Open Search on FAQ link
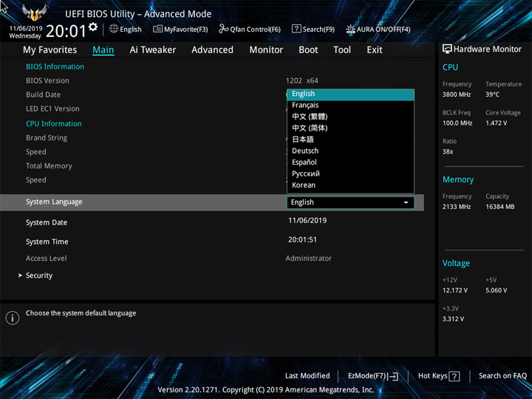 pyautogui.click(x=502, y=375)
